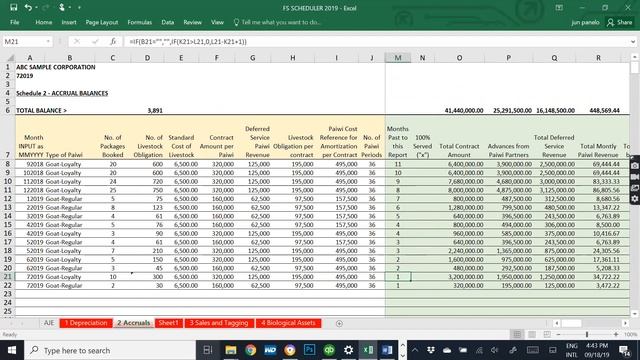Click the Name Box showing M21

(24, 42)
